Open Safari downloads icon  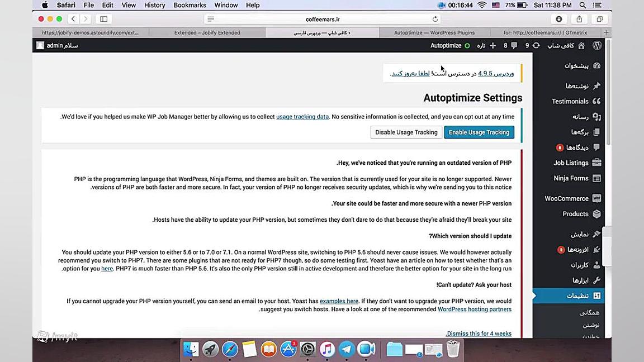[558, 19]
